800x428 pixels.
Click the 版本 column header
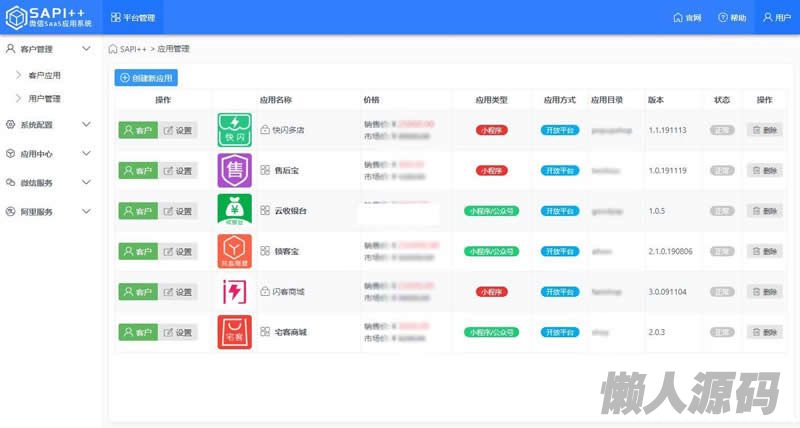656,100
